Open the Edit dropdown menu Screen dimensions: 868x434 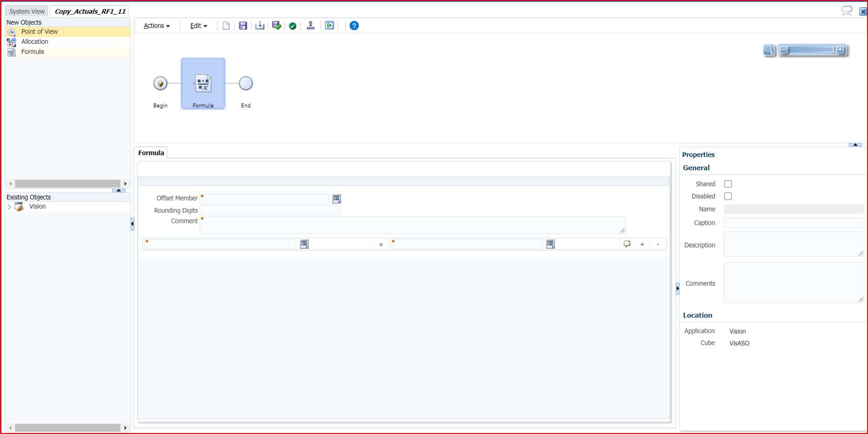pos(198,26)
